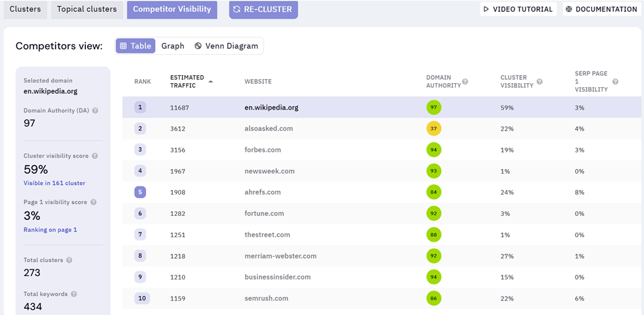Select the thestreet.com website entry

tap(268, 235)
